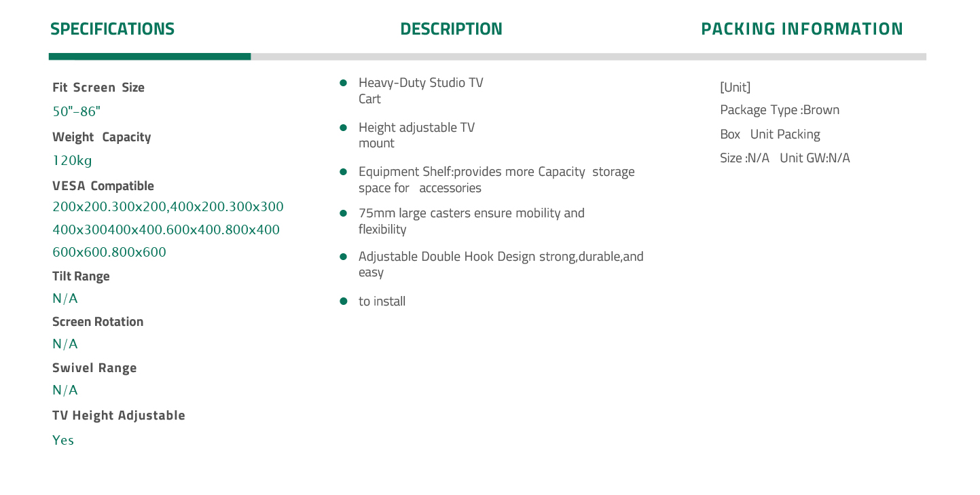Click bullet dot beside 'to install'
The image size is (980, 495).
click(344, 301)
